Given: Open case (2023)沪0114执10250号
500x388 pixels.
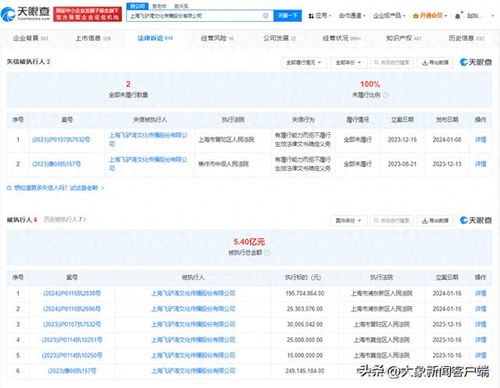Looking at the screenshot, I should pos(72,355).
